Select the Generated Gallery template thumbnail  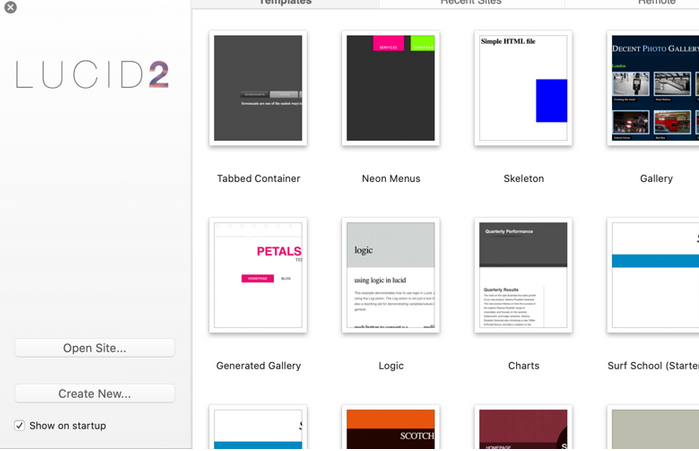pos(258,275)
